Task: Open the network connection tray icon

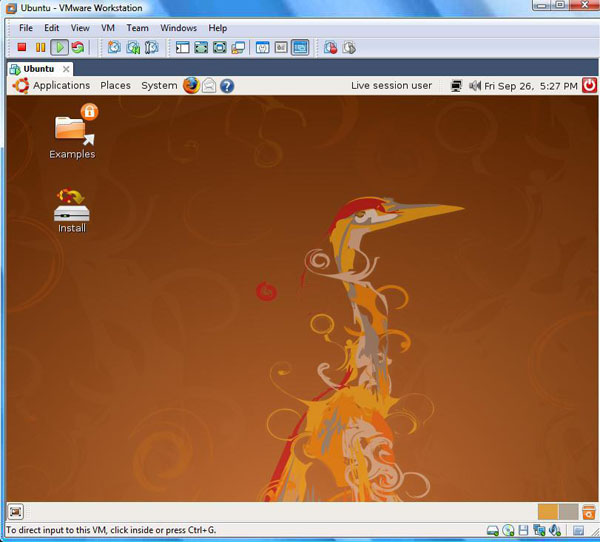Action: tap(456, 86)
